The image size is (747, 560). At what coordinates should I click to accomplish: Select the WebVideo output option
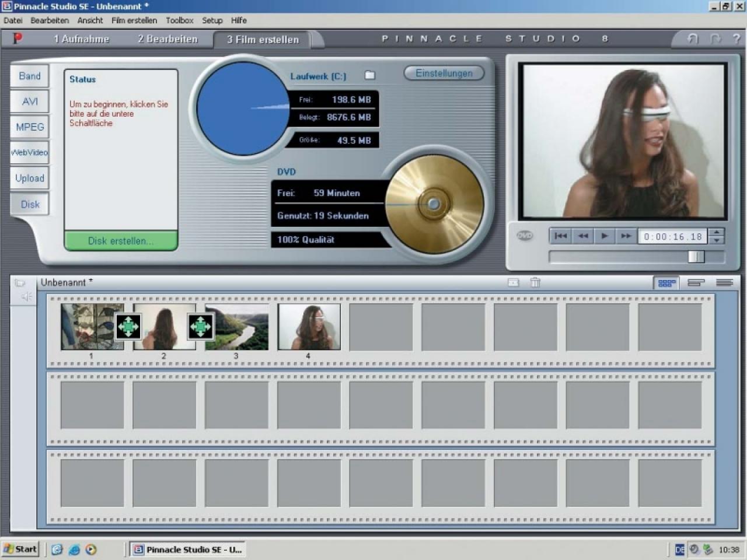click(30, 152)
